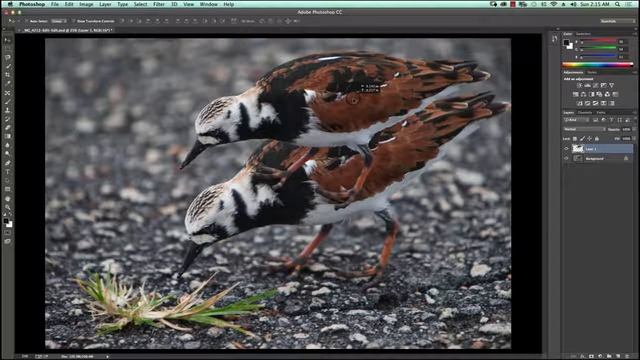This screenshot has height=360, width=640.
Task: Toggle lock transparent pixels
Action: tap(575, 139)
